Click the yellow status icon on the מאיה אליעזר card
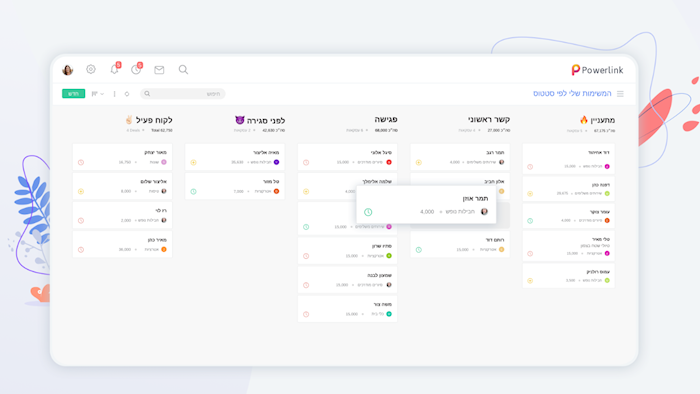The height and width of the screenshot is (394, 700). [x=193, y=162]
